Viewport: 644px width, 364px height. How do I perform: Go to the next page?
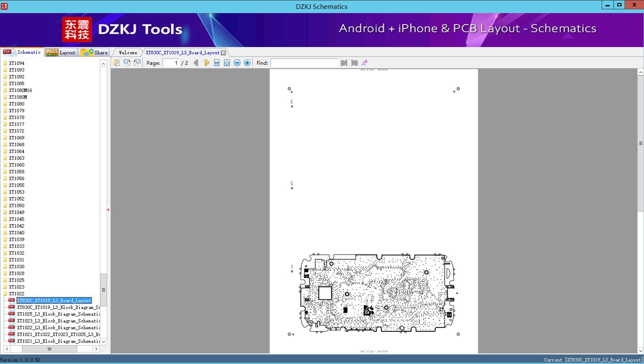[207, 63]
